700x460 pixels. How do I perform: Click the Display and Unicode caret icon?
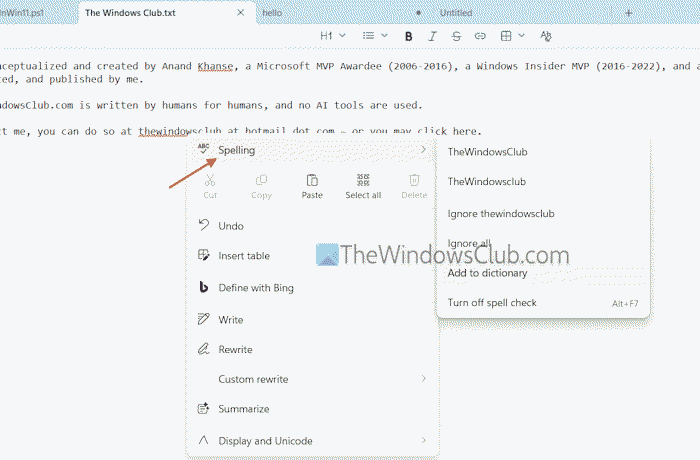point(203,440)
